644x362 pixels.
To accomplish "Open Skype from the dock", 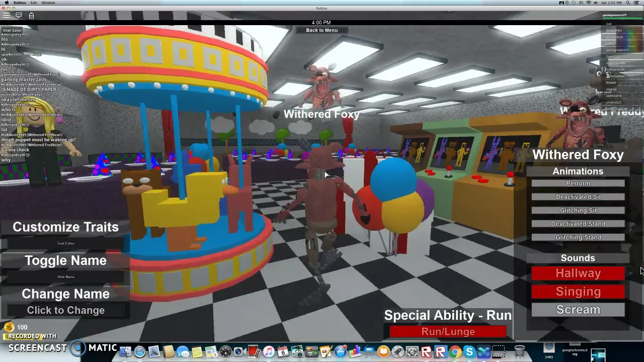I will pos(469,352).
